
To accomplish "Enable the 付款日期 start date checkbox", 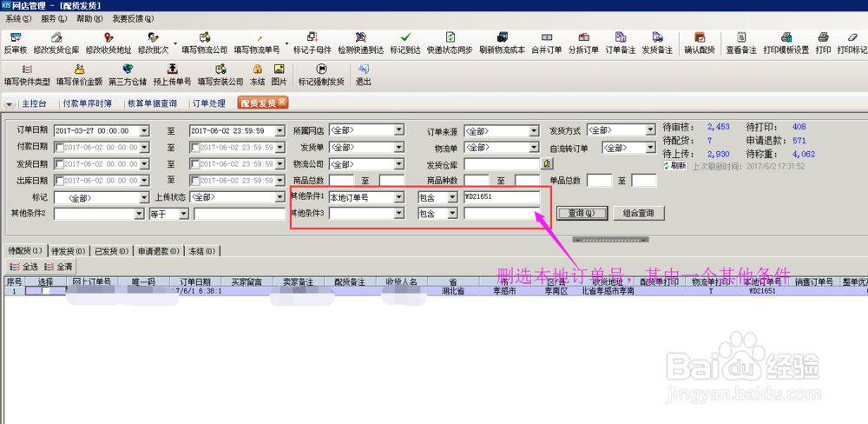I will click(x=60, y=148).
